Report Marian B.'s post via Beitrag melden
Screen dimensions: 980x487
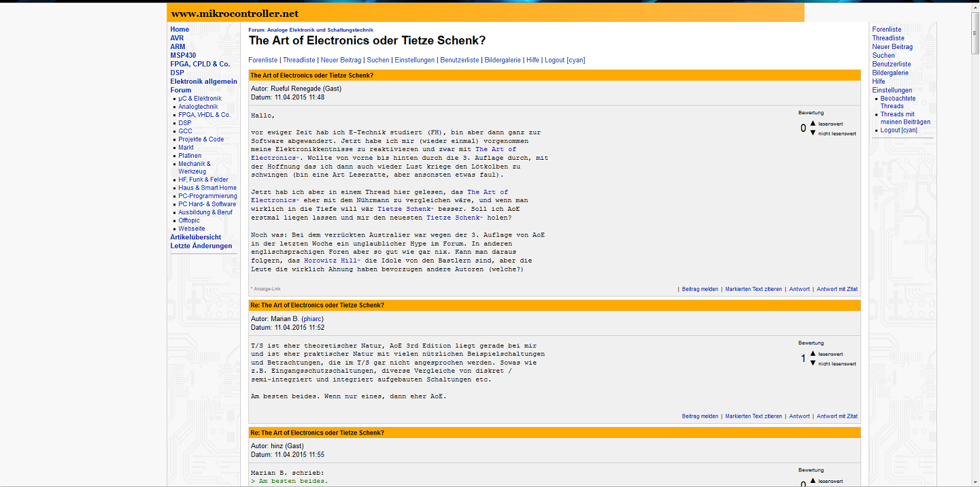click(700, 416)
